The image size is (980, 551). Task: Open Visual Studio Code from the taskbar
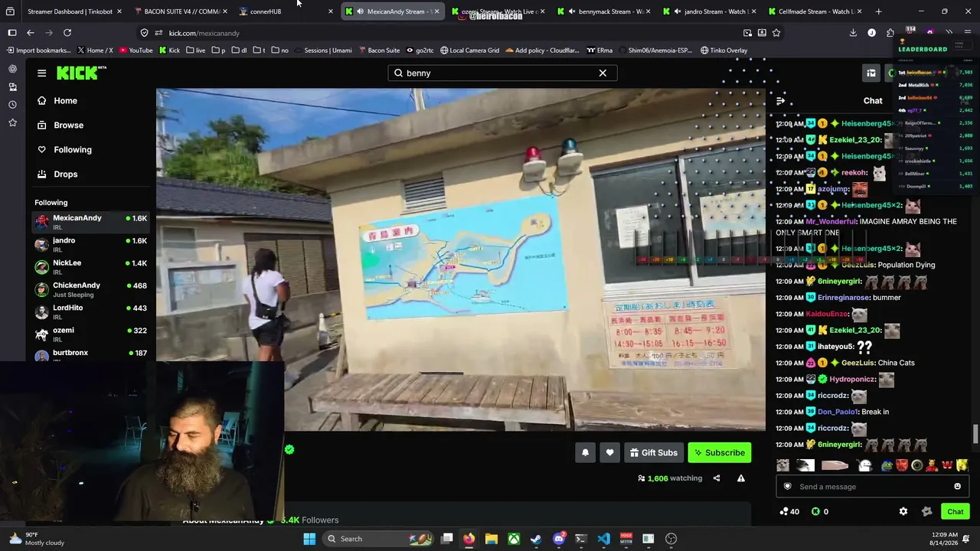(x=603, y=539)
